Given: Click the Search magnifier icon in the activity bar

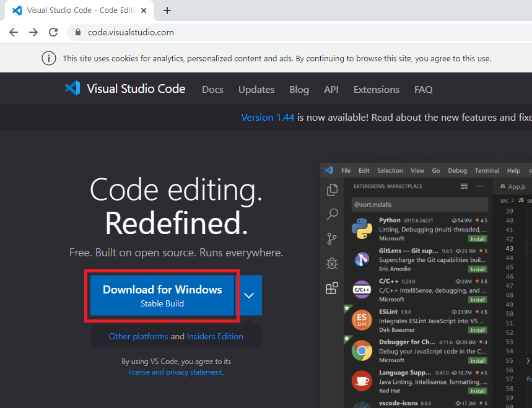Looking at the screenshot, I should 332,214.
